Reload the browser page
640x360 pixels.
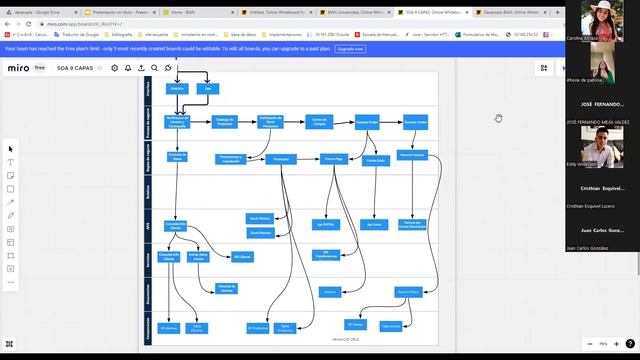click(29, 24)
